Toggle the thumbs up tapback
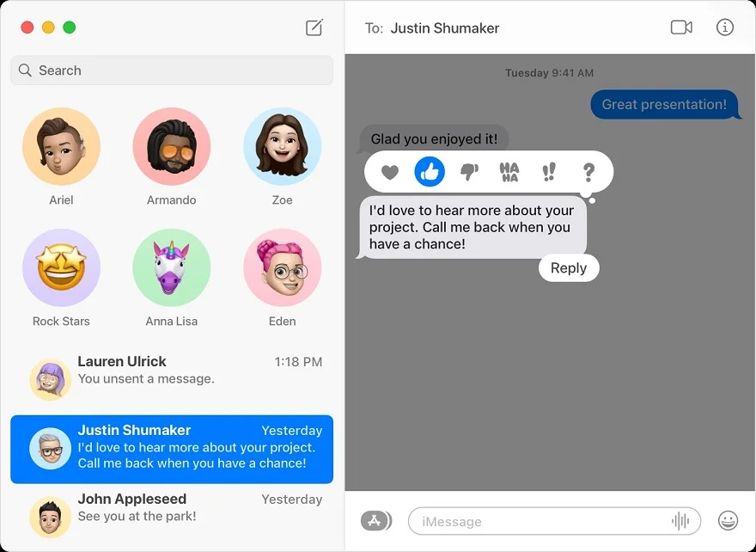The width and height of the screenshot is (756, 552). click(430, 173)
